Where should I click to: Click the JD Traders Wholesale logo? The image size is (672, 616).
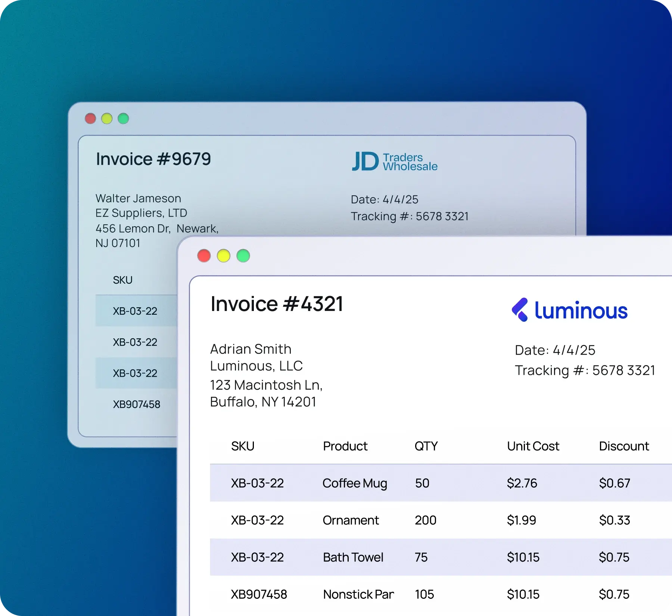395,162
